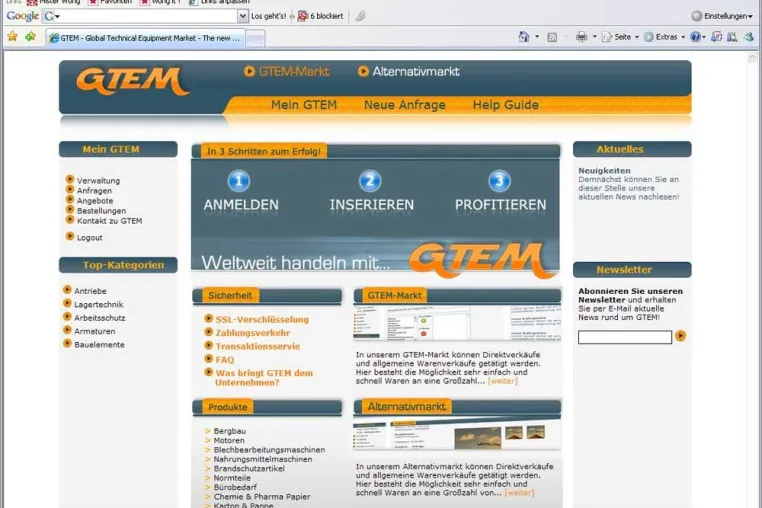Click the orange bullet beside Antriebe

tap(68, 290)
